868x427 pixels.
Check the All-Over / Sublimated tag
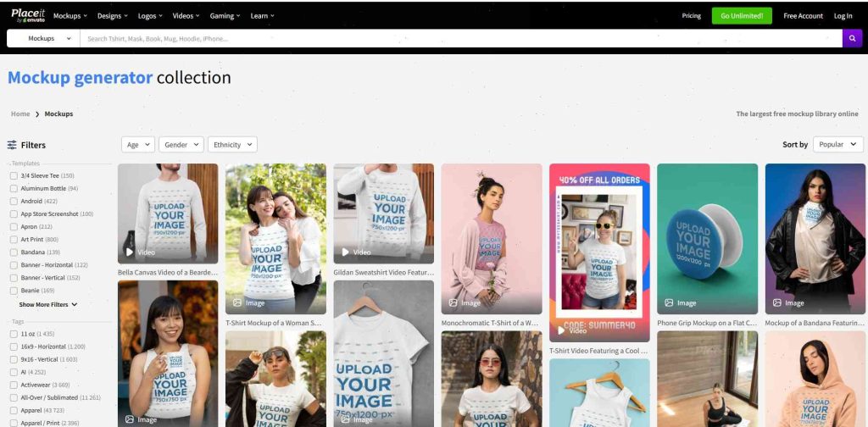click(14, 397)
